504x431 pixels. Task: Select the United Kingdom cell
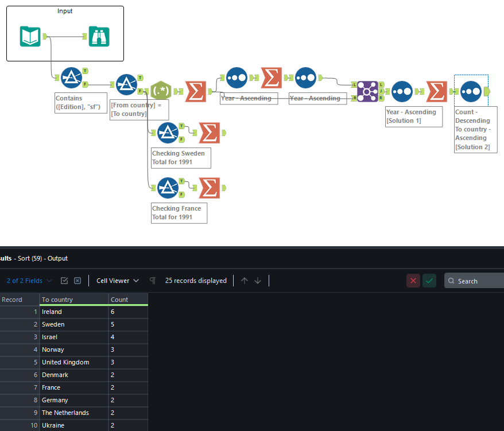pos(74,362)
